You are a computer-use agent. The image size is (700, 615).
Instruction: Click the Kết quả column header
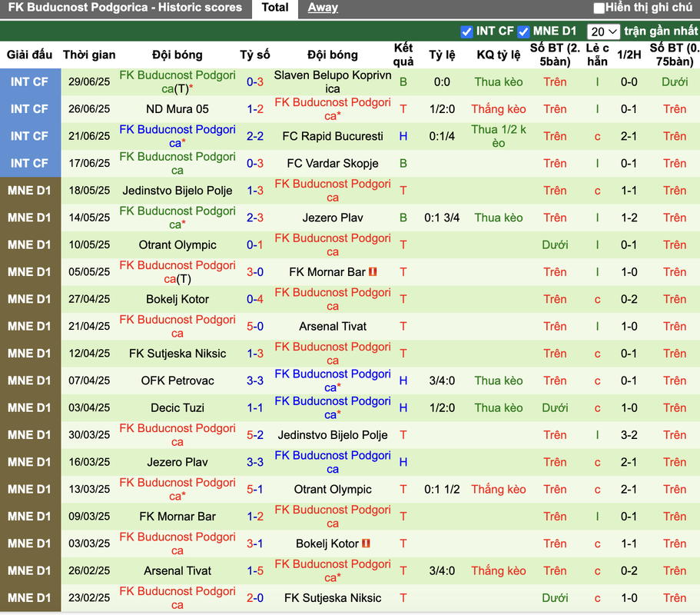pyautogui.click(x=403, y=55)
